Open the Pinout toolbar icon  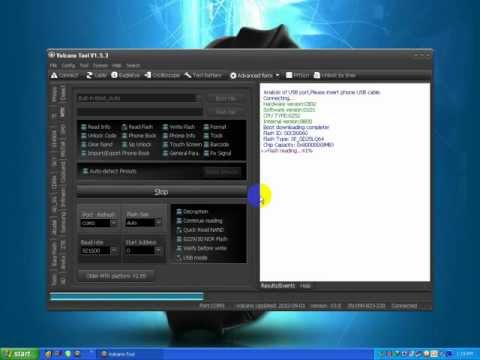pos(289,75)
